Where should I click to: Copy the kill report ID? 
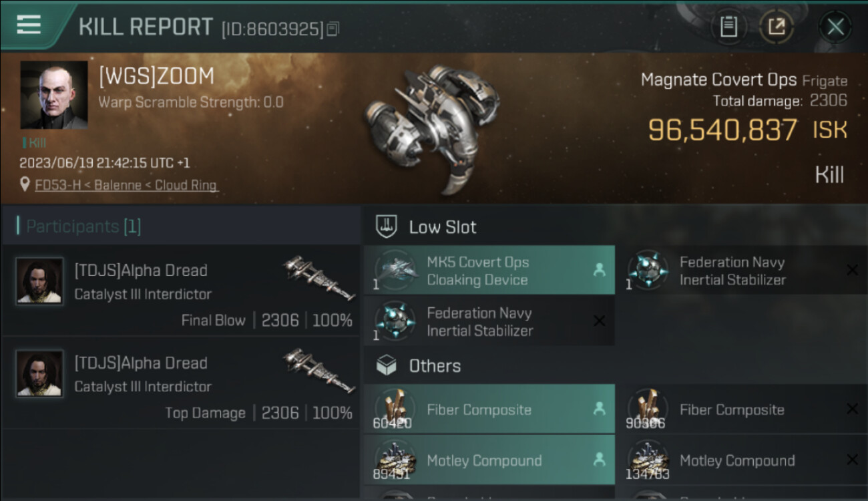(x=333, y=29)
